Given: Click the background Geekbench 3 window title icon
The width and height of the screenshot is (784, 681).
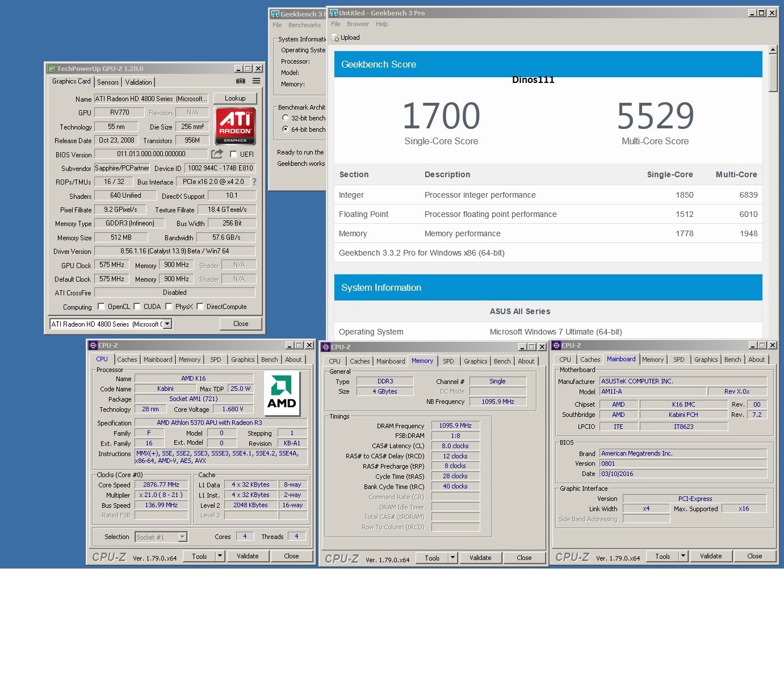Looking at the screenshot, I should [x=275, y=14].
